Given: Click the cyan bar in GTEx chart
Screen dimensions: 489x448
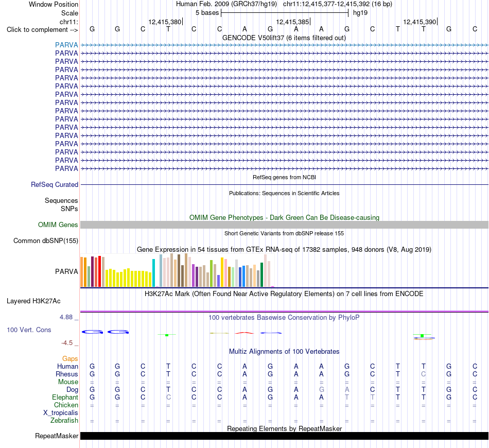Looking at the screenshot, I should [x=153, y=273].
